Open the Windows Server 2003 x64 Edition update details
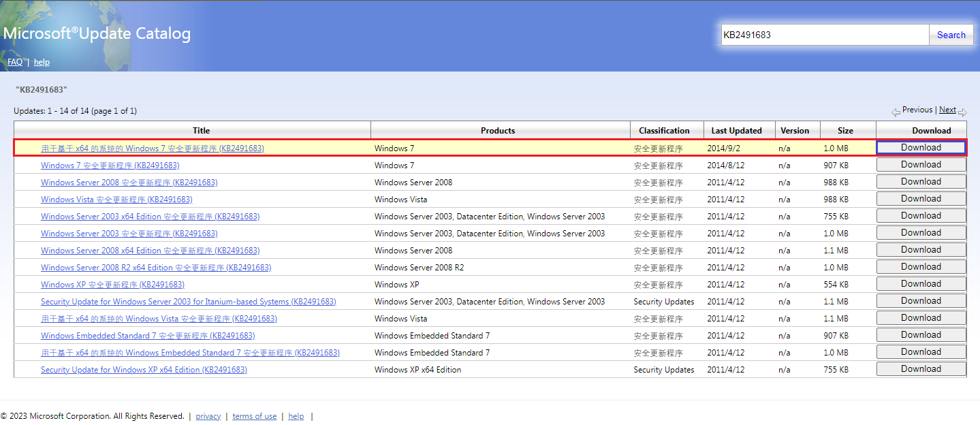 click(x=150, y=215)
